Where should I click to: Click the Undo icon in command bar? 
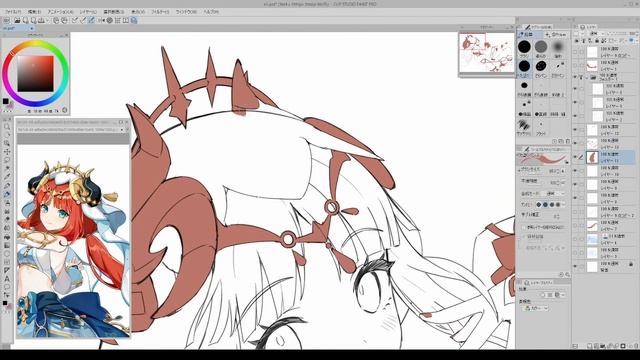coord(56,20)
